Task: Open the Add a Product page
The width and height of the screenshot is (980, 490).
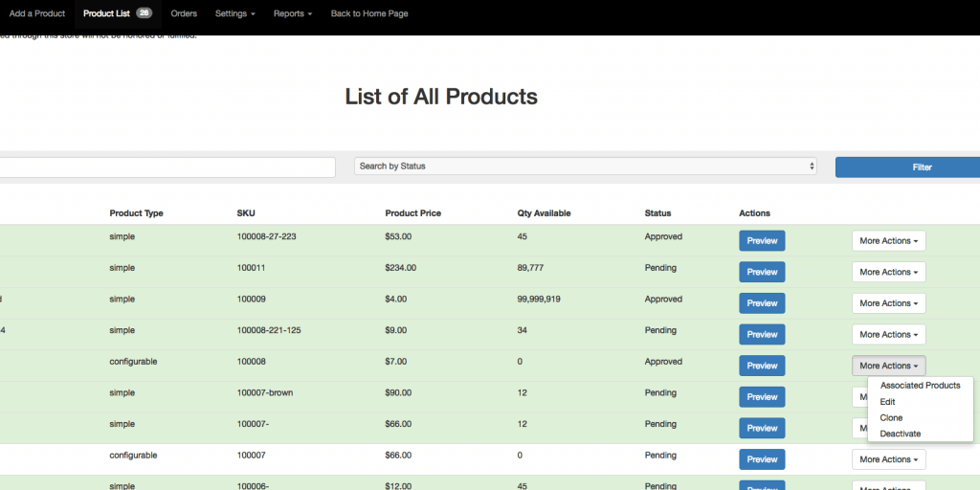Action: [36, 13]
